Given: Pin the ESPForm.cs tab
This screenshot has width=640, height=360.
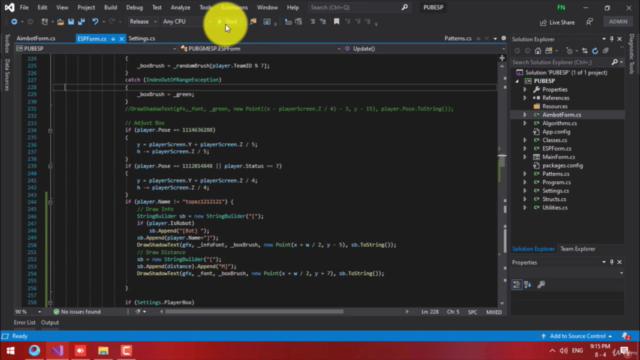Looking at the screenshot, I should (113, 39).
